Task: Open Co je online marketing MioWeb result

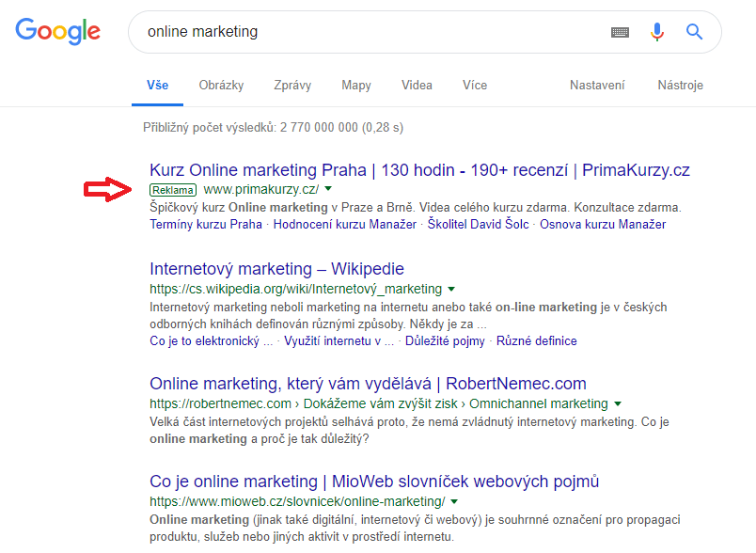Action: [374, 482]
